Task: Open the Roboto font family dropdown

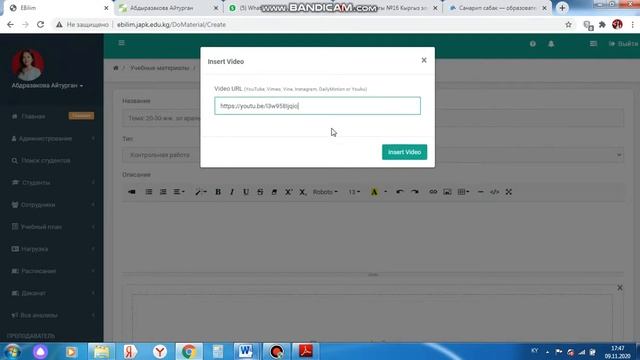Action: [x=325, y=192]
